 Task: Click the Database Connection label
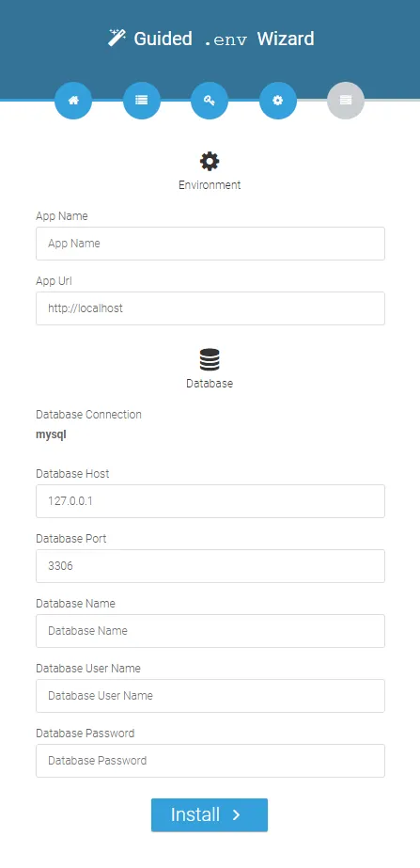[88, 415]
